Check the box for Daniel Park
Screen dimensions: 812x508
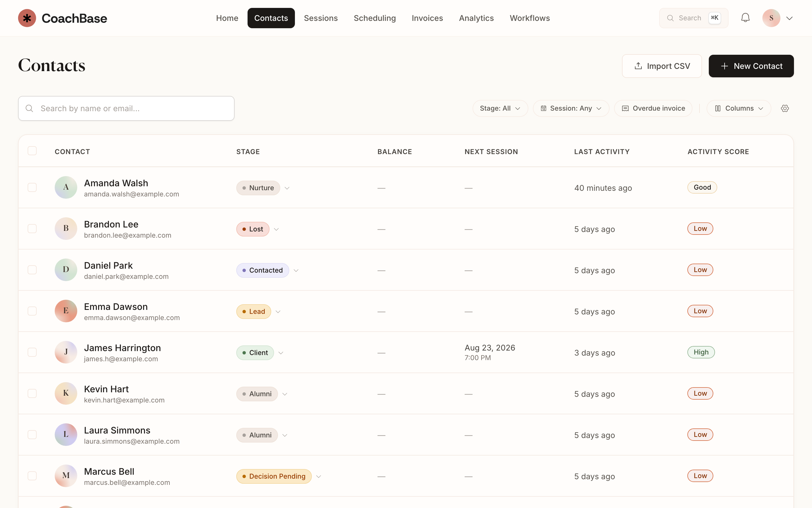click(x=32, y=270)
